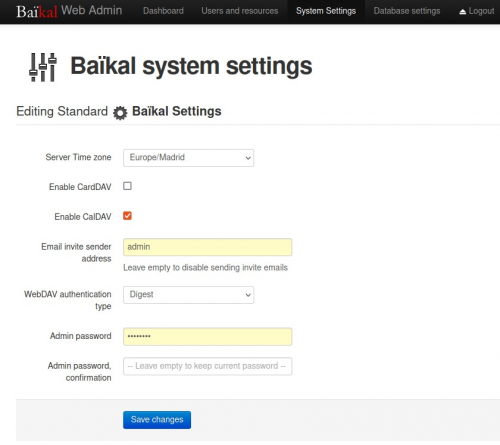Viewport: 500px width, 445px height.
Task: Click the sliders icon beside the page title
Action: click(43, 67)
